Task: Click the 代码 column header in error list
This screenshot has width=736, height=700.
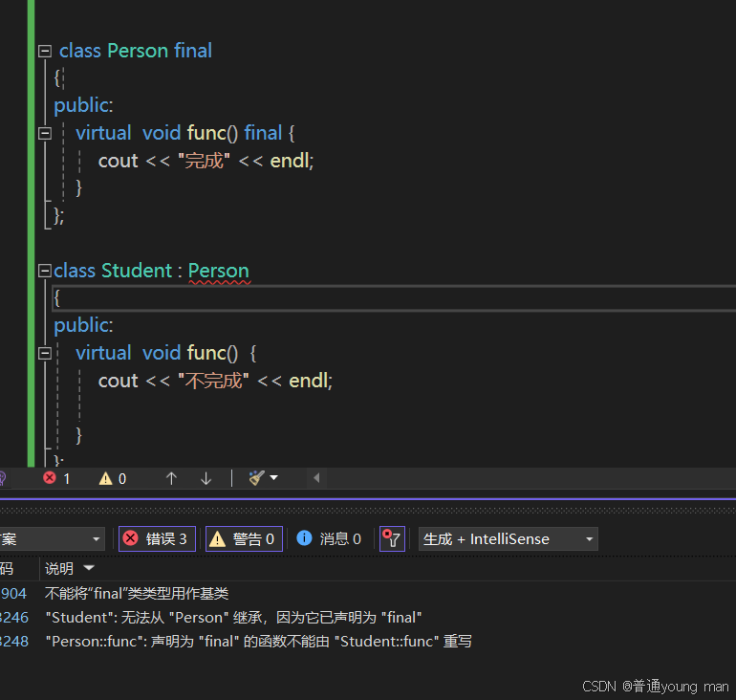Action: 7,569
